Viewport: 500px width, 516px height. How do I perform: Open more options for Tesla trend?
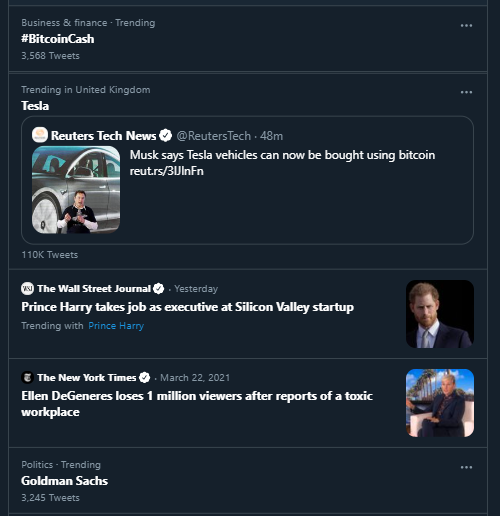click(x=466, y=92)
